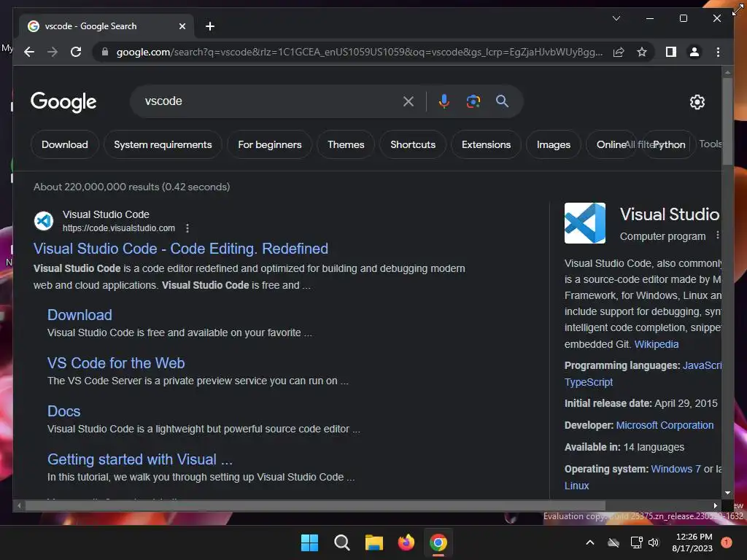Click the Google logo
This screenshot has height=560, width=747.
[x=63, y=102]
